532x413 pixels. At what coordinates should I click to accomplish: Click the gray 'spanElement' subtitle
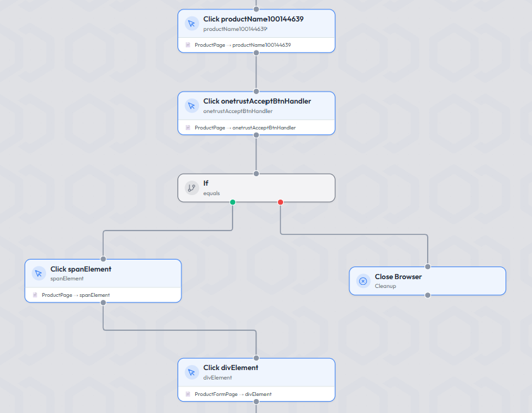click(x=67, y=278)
